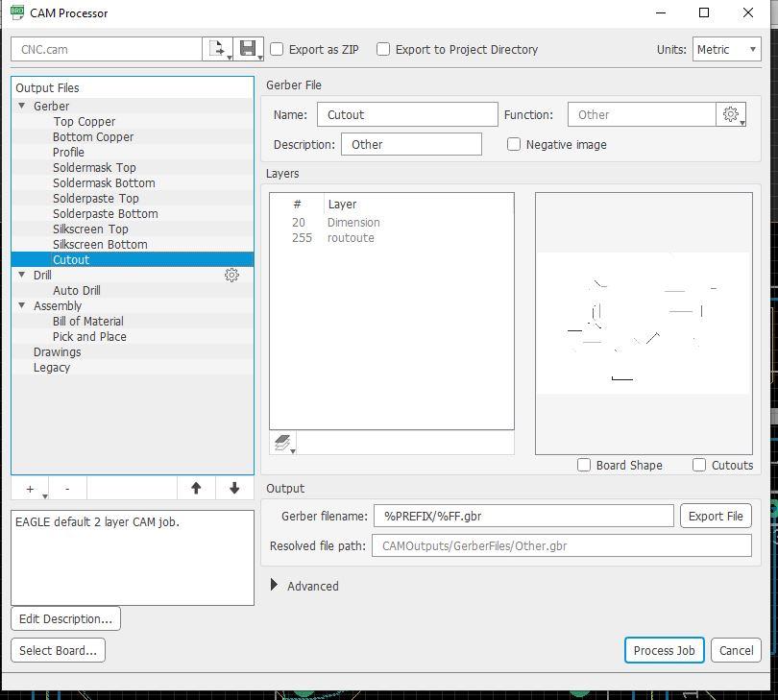Click the Layer column header
This screenshot has width=778, height=700.
pos(342,204)
